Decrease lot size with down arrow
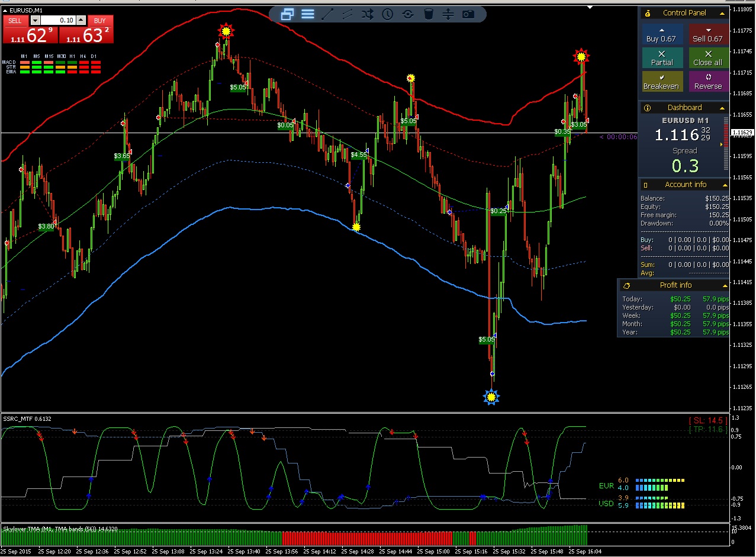The width and height of the screenshot is (756, 557). point(35,21)
